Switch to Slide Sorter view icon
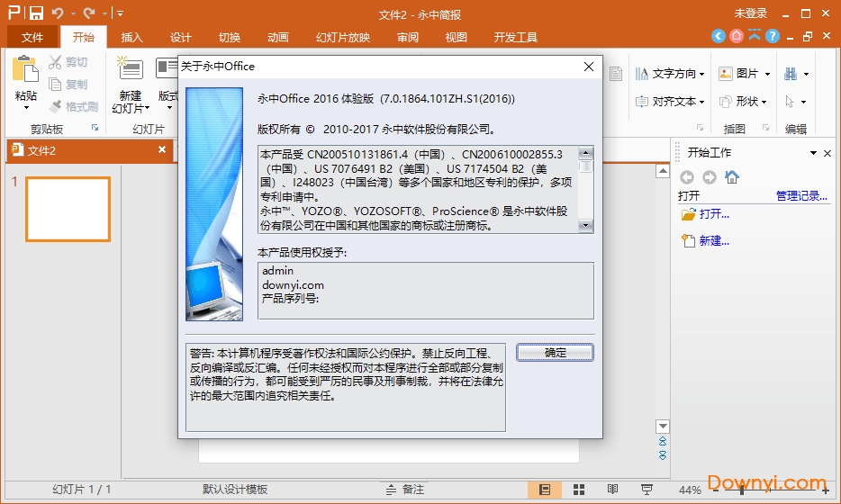Viewport: 841px width, 504px height. 579,489
